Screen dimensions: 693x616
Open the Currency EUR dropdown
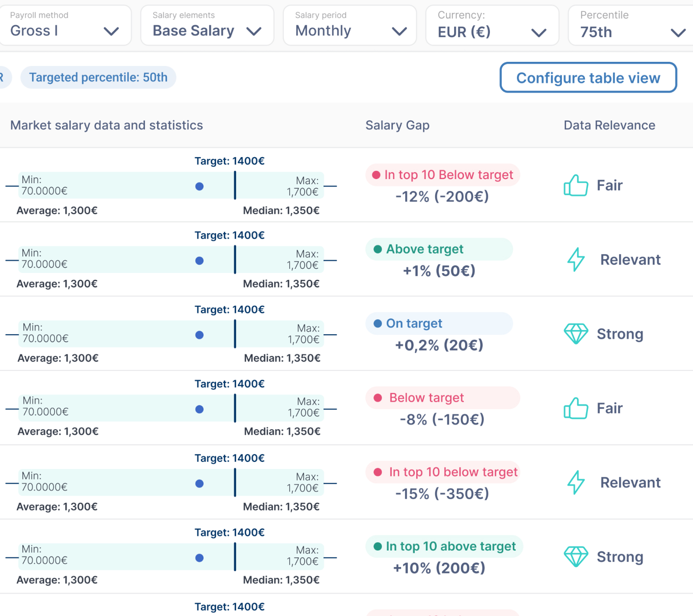[492, 25]
